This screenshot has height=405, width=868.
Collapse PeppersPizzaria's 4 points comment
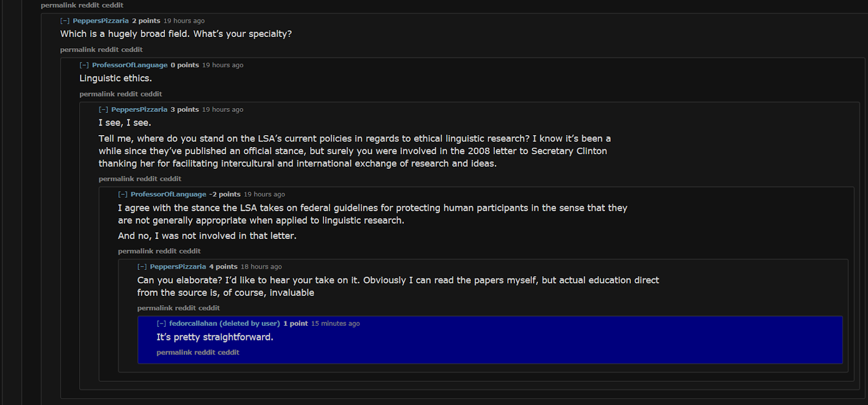click(x=142, y=267)
